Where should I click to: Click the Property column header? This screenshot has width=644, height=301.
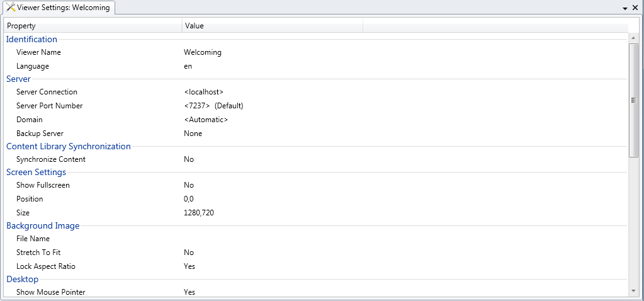93,26
